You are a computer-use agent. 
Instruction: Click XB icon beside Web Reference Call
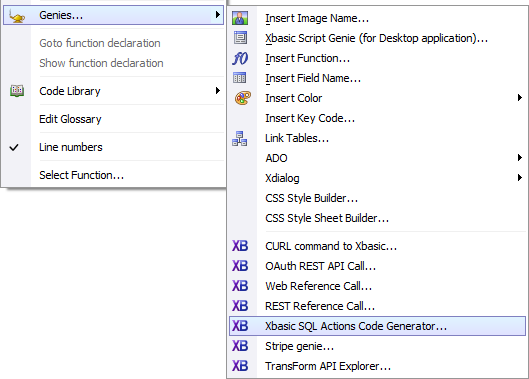[240, 286]
